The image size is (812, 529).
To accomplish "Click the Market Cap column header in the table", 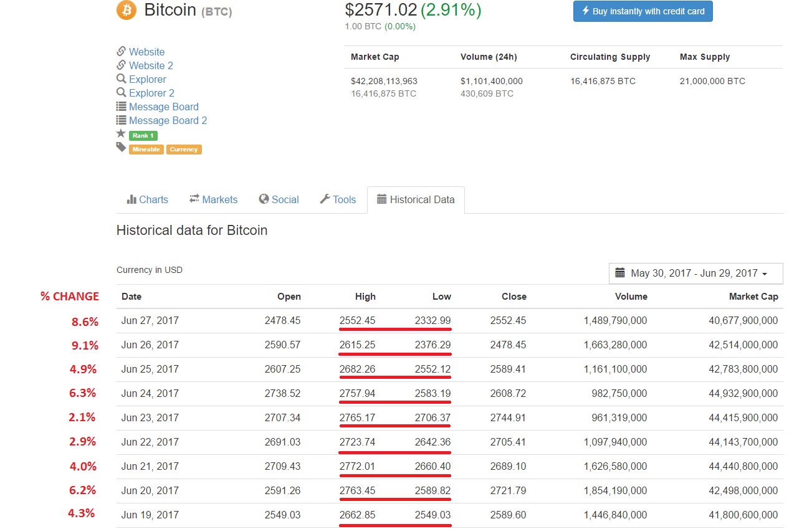I will 753,297.
